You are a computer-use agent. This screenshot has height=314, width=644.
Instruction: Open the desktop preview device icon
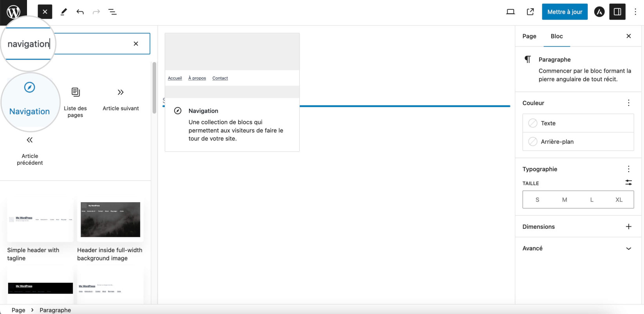pos(510,12)
